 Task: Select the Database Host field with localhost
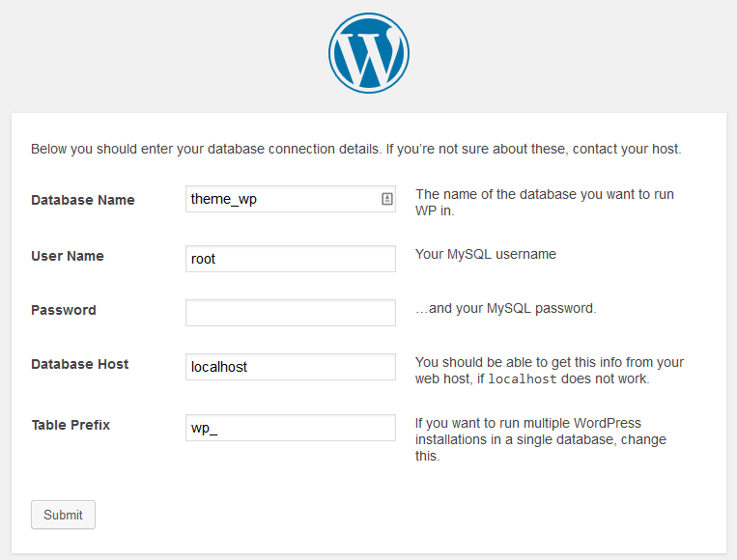291,367
